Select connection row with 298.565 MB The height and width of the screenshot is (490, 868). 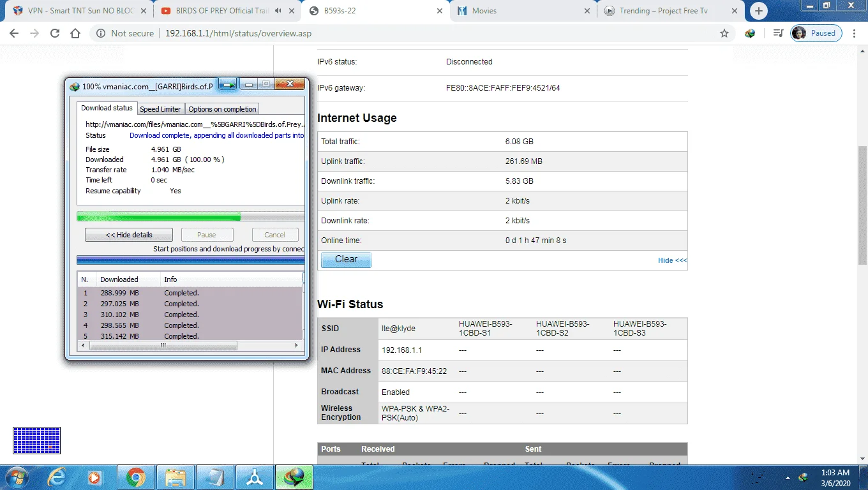[190, 325]
